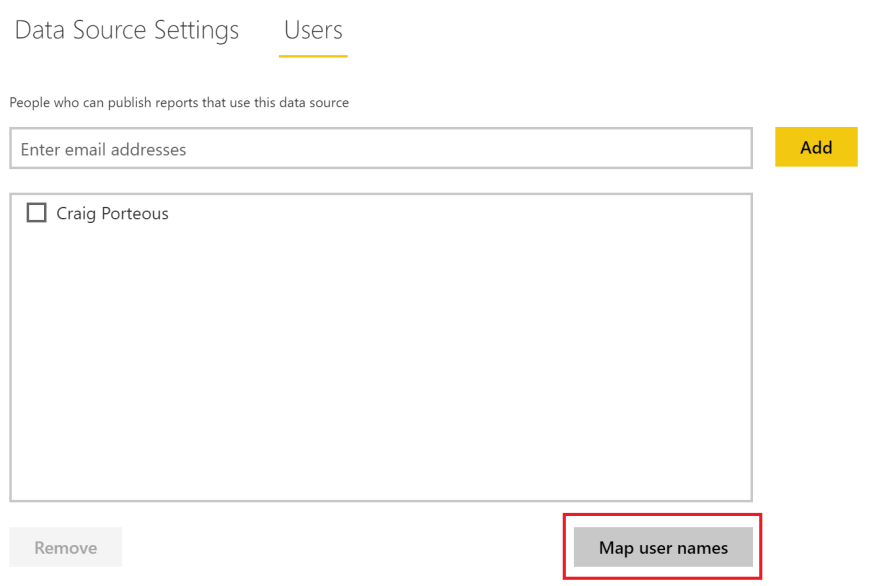The width and height of the screenshot is (872, 586).
Task: Select user Craig Porteous via checkbox
Action: click(37, 213)
